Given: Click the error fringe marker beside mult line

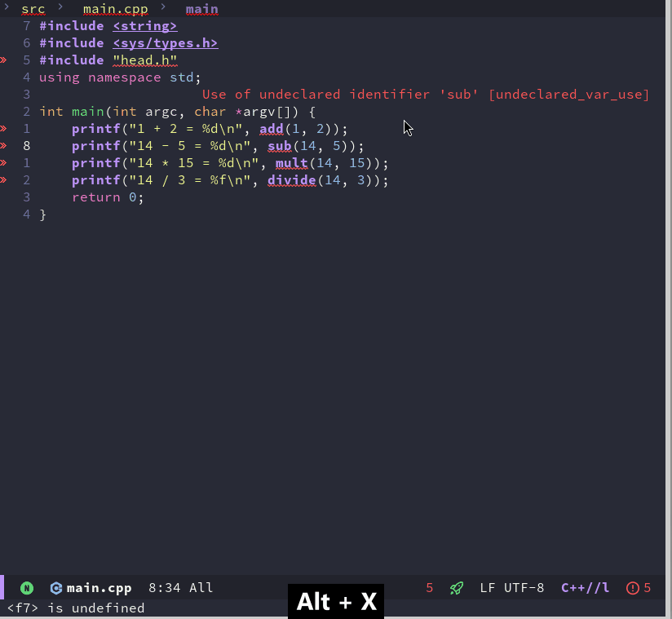Looking at the screenshot, I should coord(3,163).
